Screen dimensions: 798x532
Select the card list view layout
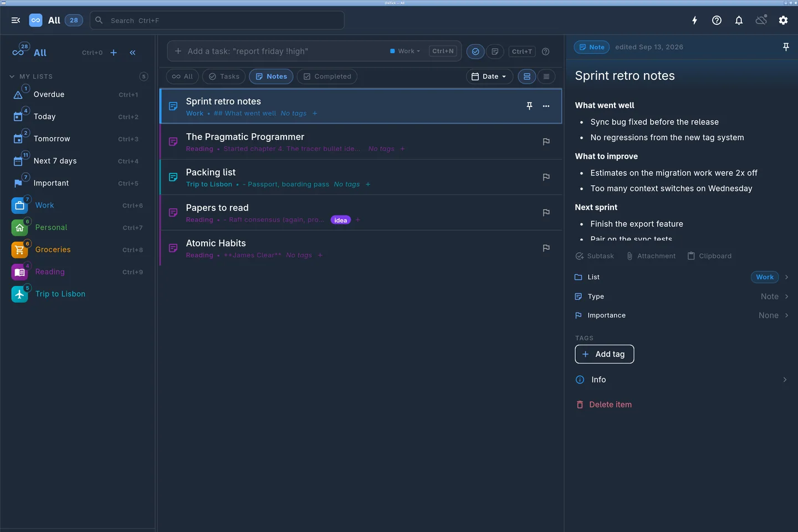pyautogui.click(x=527, y=76)
